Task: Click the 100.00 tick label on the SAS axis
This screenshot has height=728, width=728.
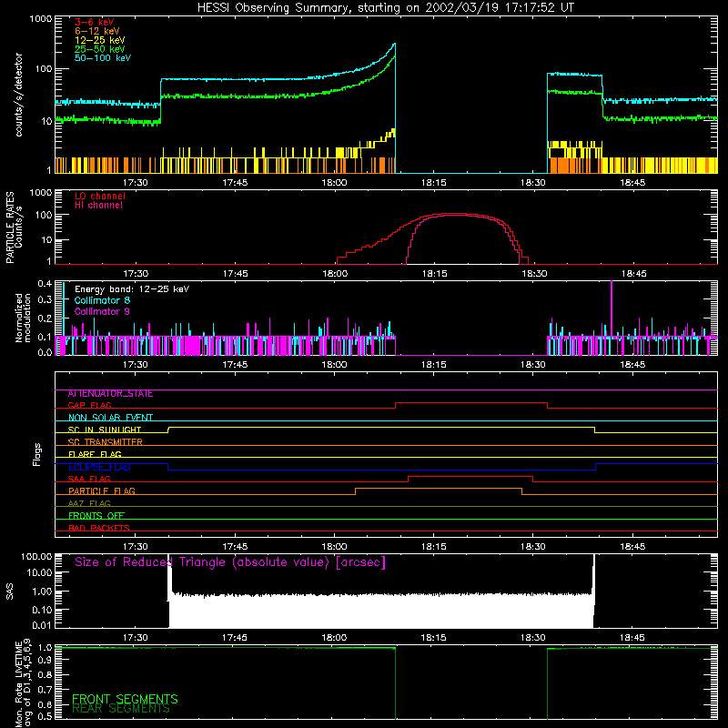Action: (x=36, y=556)
